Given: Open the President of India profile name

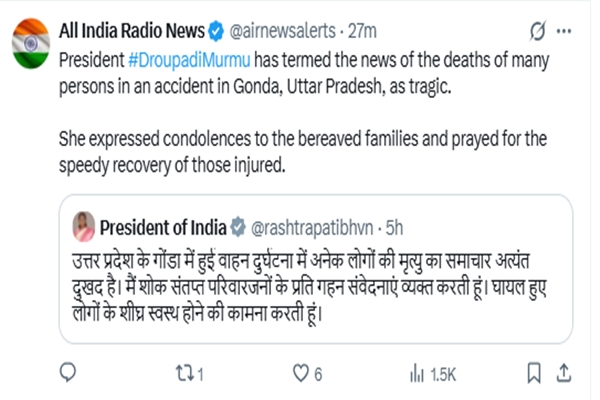Looking at the screenshot, I should 163,221.
